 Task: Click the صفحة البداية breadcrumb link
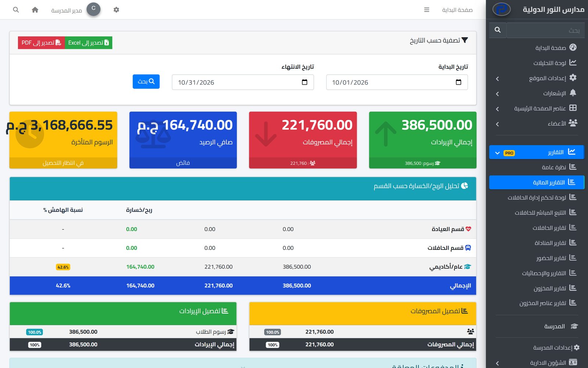pos(457,10)
